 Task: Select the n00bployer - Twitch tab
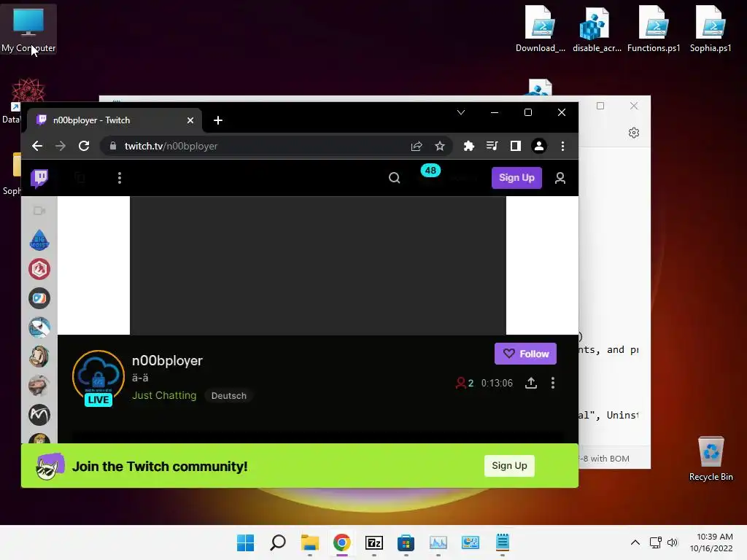tap(115, 120)
